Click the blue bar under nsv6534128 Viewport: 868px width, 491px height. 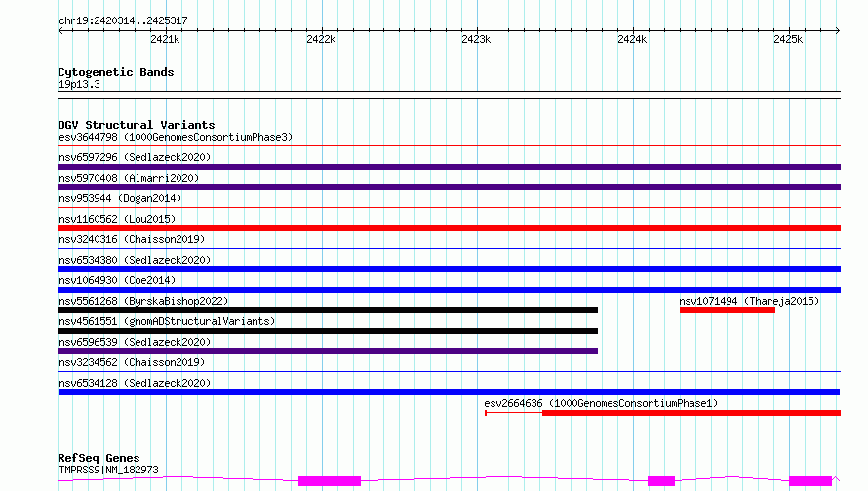[449, 392]
